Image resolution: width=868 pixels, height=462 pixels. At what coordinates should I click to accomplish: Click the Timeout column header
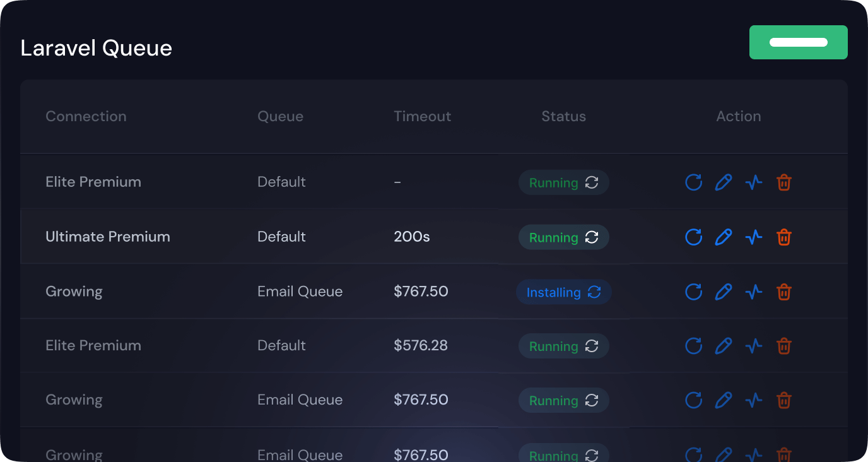click(422, 116)
